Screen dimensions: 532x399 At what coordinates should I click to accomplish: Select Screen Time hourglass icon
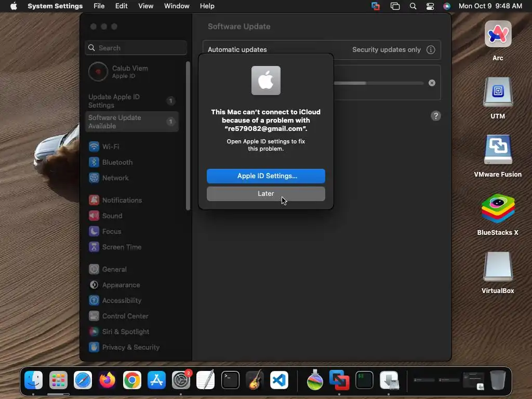pyautogui.click(x=94, y=247)
